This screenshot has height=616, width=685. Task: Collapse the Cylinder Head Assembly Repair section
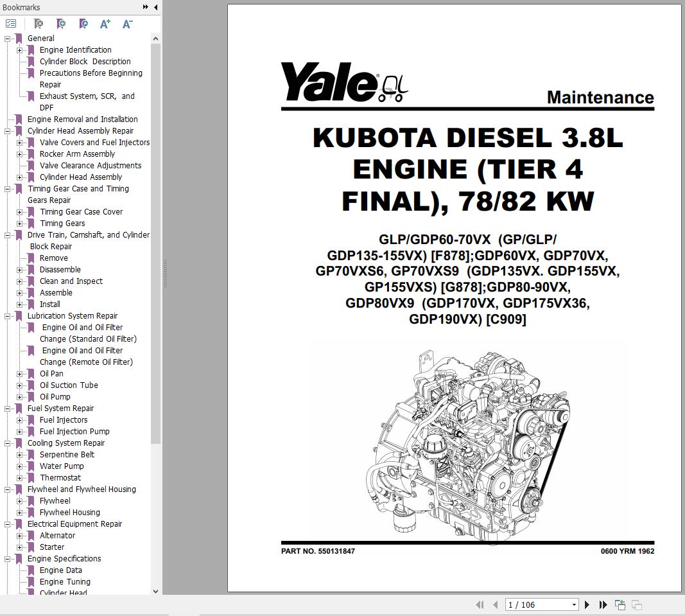click(7, 131)
